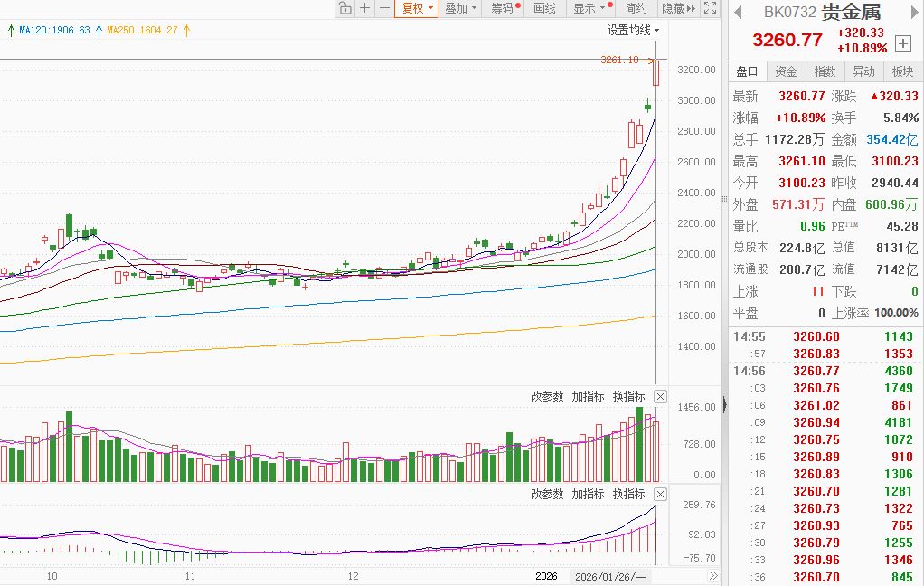Jump to latest data double-arrow icon
Viewport: 924px width, 586px height.
coord(713,576)
